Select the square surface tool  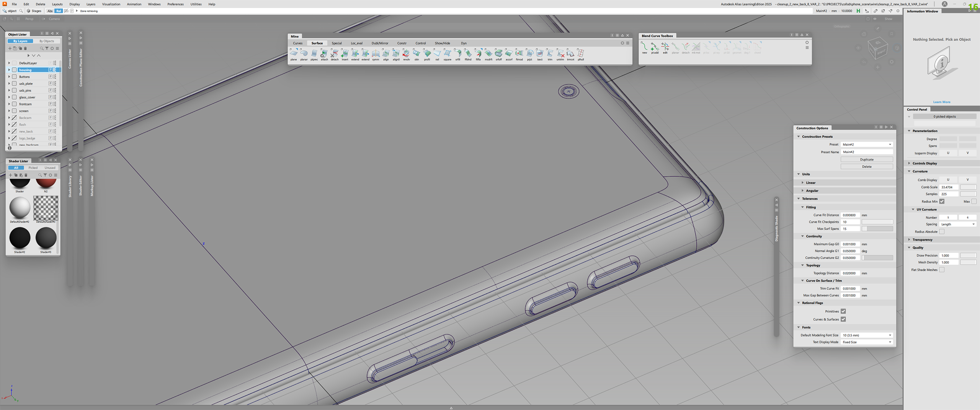coord(447,54)
